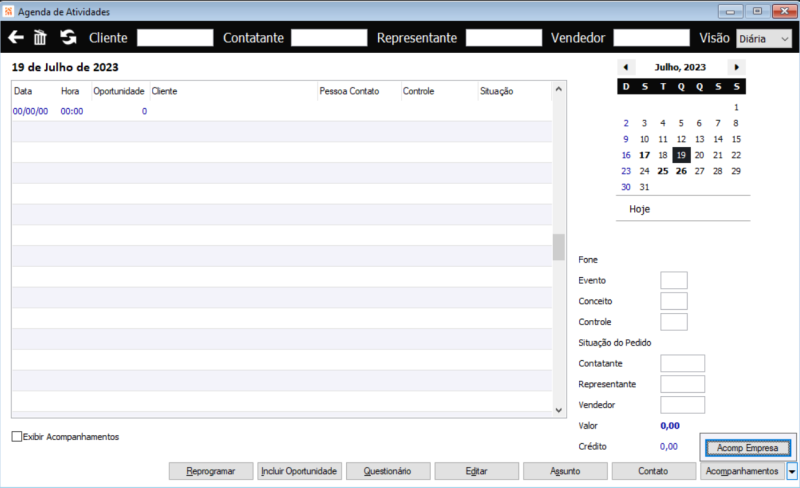The image size is (800, 488).
Task: Click the Acompanhamentos button
Action: coord(742,471)
